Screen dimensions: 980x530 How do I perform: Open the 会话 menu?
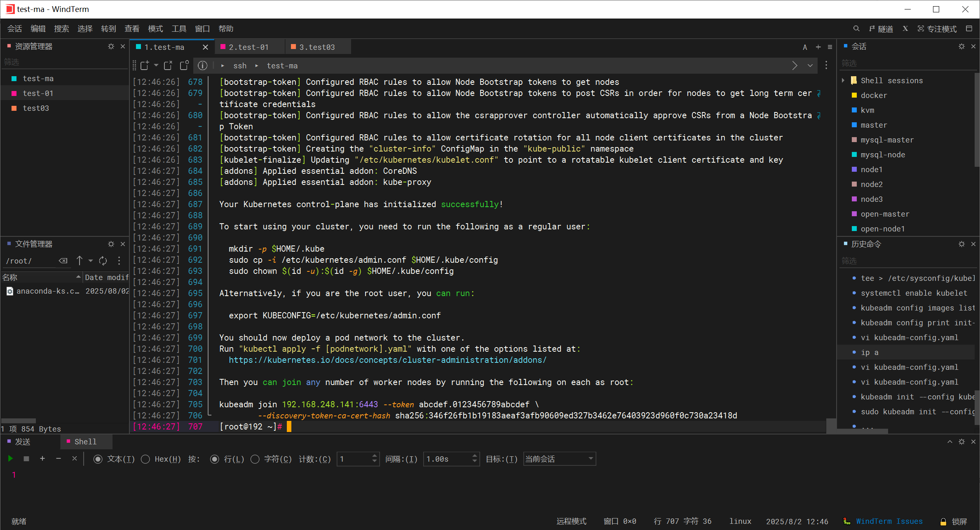pyautogui.click(x=14, y=29)
